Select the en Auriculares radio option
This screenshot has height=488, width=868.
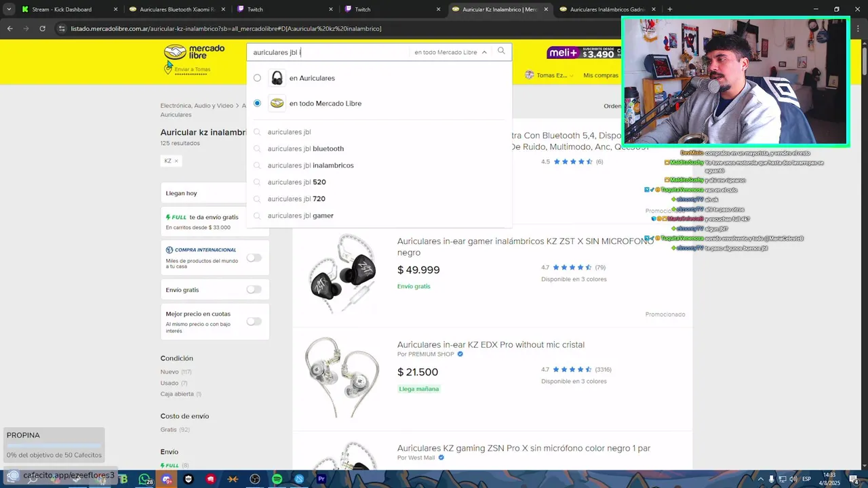tap(257, 78)
